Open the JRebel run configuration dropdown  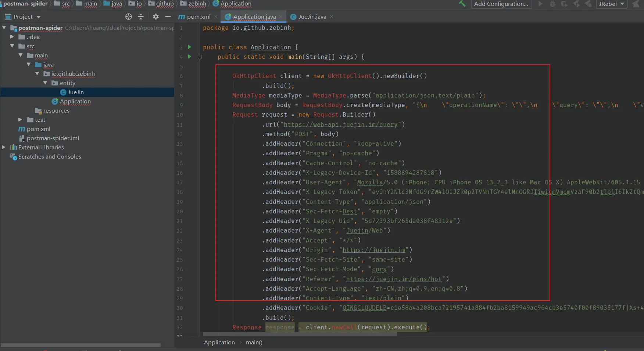click(611, 4)
